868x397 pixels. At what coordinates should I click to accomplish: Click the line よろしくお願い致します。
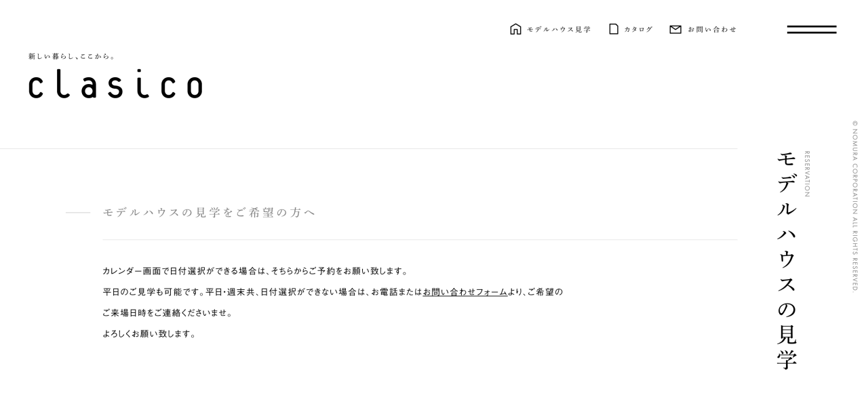click(x=150, y=334)
